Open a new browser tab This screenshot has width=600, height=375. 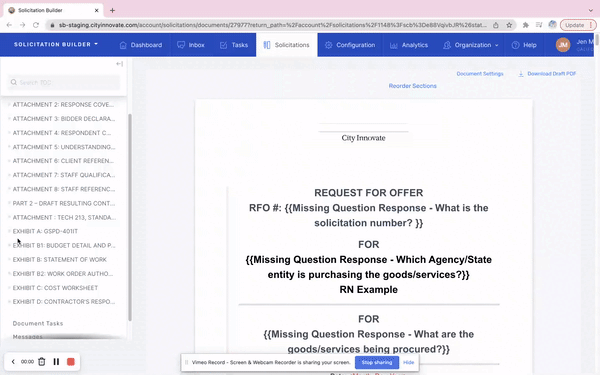click(112, 10)
